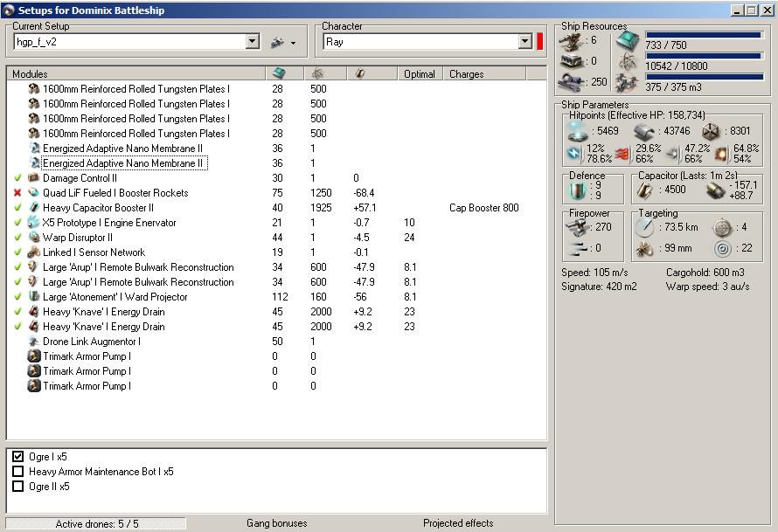
Task: Click the Optimal column header
Action: tap(420, 74)
